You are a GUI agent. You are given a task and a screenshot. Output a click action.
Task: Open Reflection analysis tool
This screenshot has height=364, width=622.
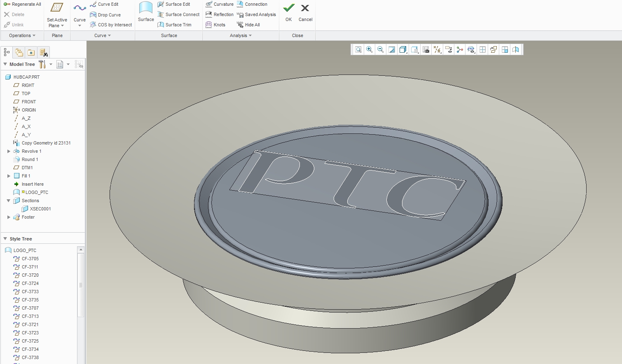click(220, 14)
